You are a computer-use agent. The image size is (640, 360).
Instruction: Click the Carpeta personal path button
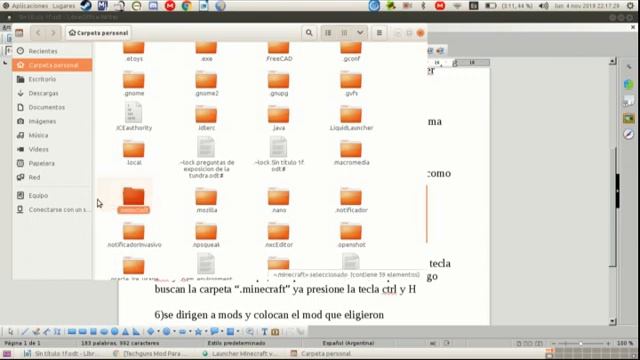click(x=98, y=33)
